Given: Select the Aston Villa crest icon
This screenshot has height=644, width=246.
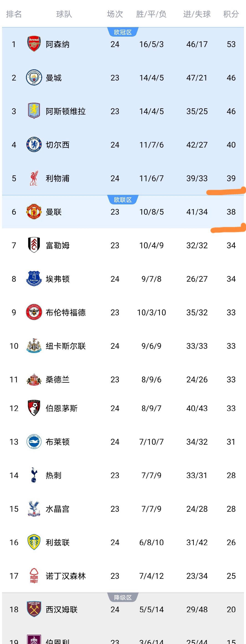Looking at the screenshot, I should coord(34,111).
